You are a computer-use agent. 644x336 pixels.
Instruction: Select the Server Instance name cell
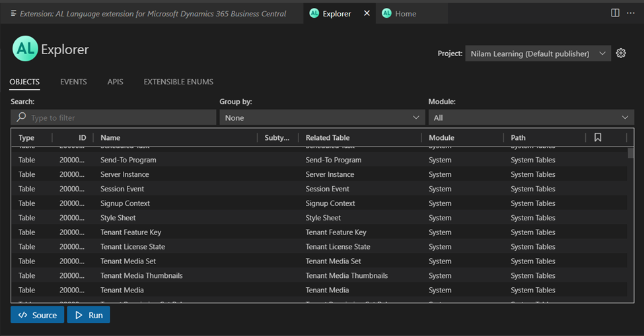click(x=125, y=174)
